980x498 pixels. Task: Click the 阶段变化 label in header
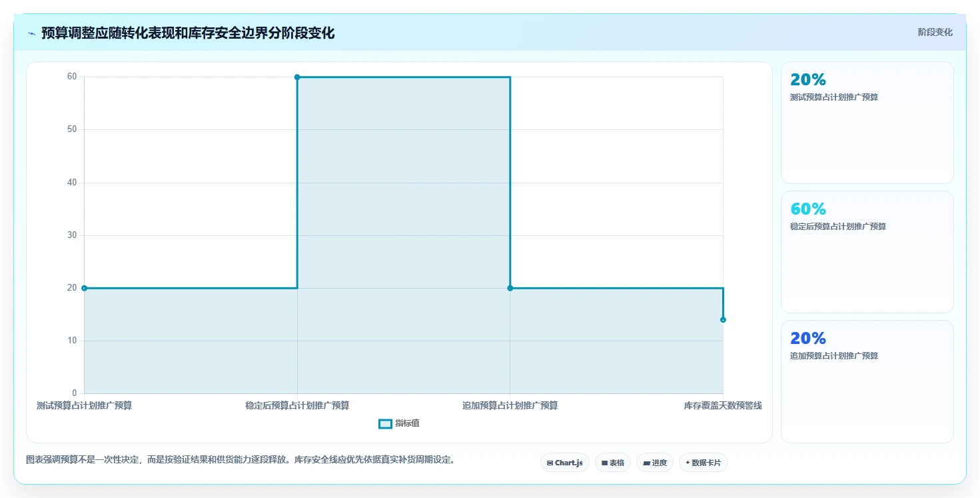pos(935,32)
